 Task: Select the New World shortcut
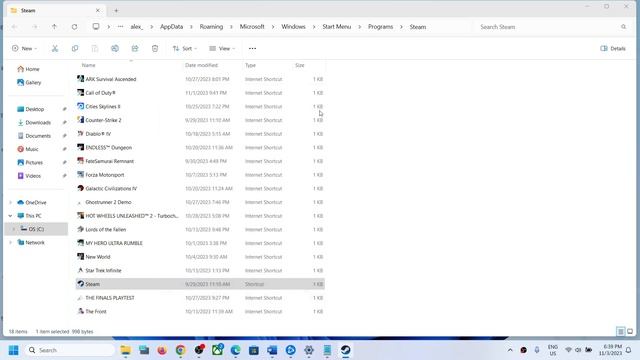[x=200, y=257]
